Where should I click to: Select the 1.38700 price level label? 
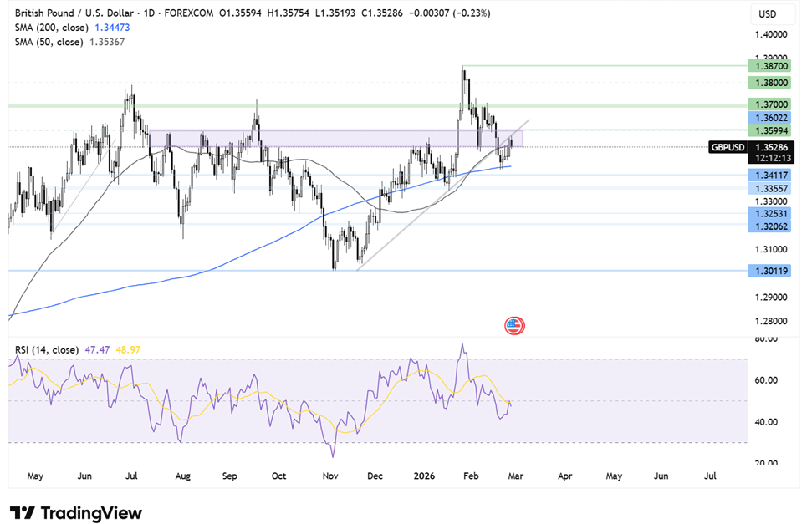[769, 66]
